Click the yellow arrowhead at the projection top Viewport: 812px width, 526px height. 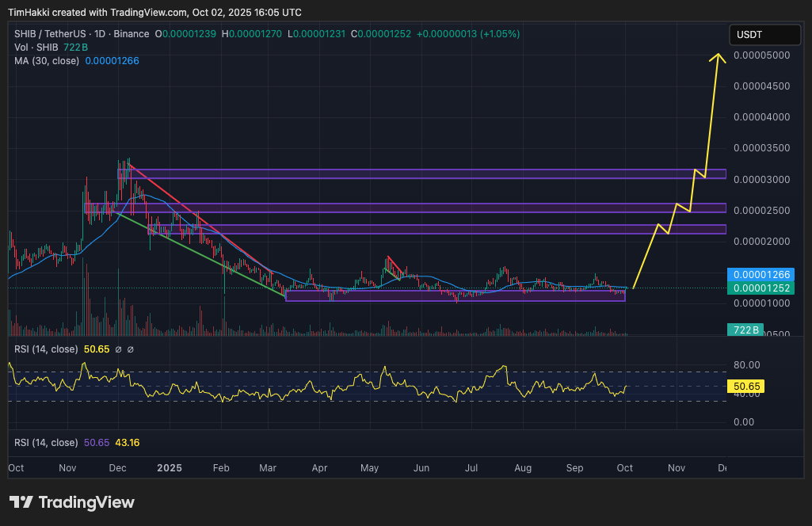[x=719, y=55]
